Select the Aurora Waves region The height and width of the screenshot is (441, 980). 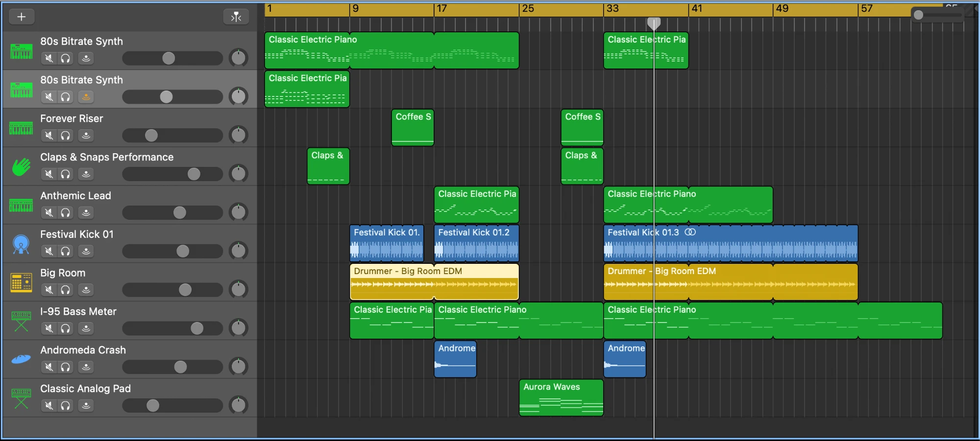pyautogui.click(x=561, y=397)
